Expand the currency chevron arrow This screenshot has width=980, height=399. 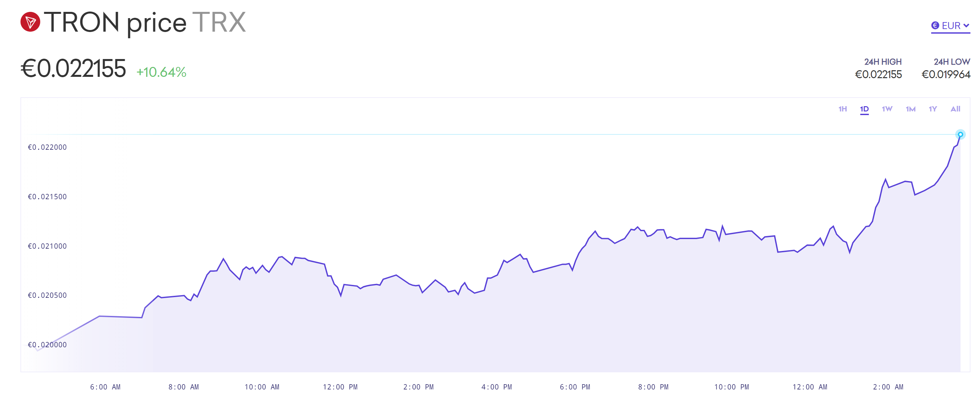(966, 25)
